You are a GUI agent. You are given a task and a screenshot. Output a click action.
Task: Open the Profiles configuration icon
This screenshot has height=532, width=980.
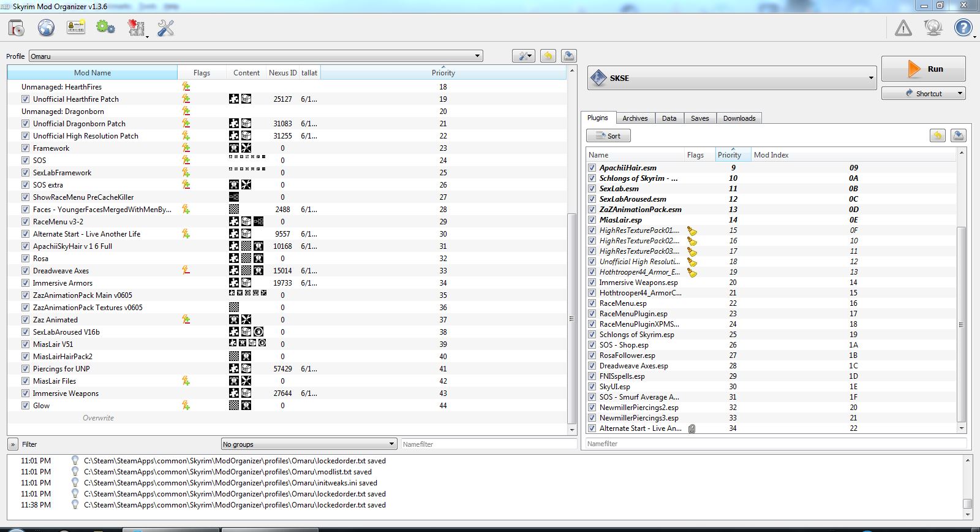[x=76, y=28]
